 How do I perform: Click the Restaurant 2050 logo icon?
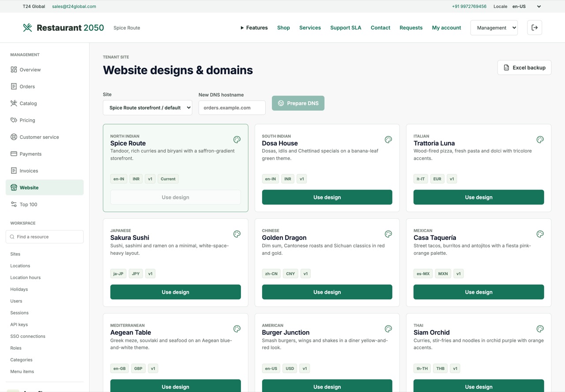coord(27,28)
